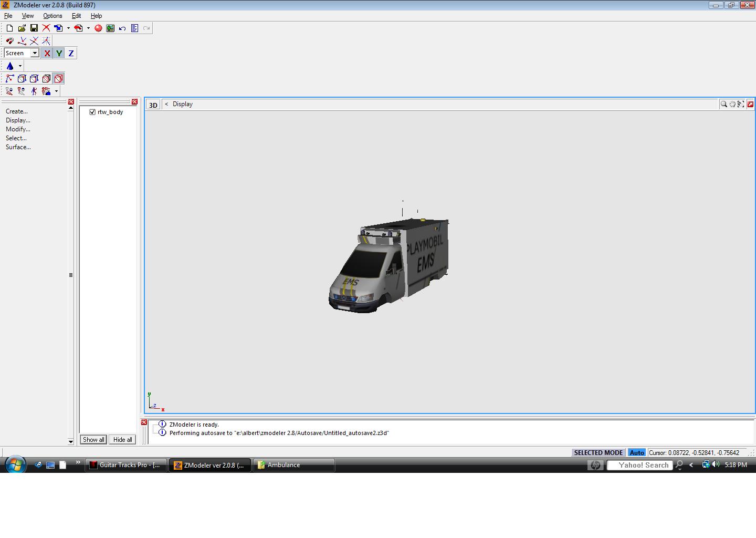The image size is (756, 538).
Task: Open the Ambulance folder from taskbar
Action: tap(294, 465)
